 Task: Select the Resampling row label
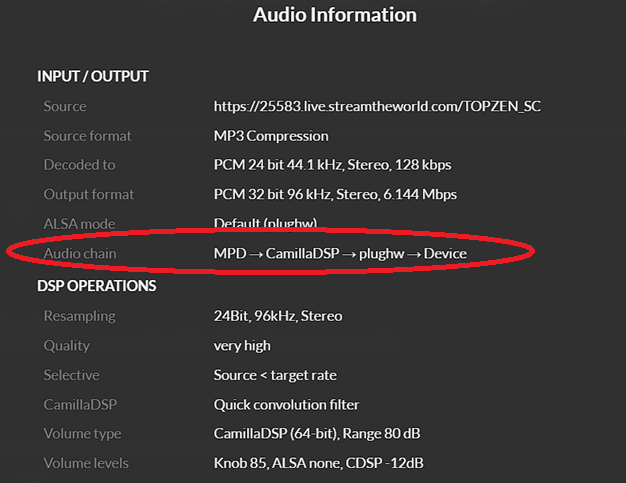click(79, 316)
